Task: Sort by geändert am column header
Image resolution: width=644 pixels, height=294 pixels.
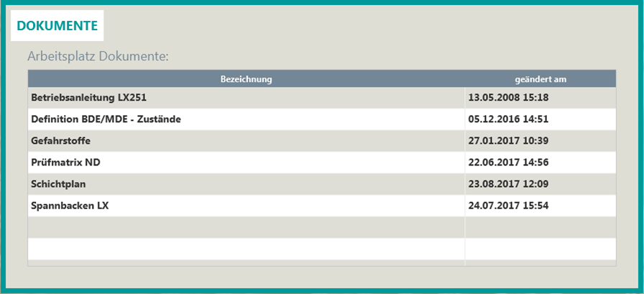Action: pyautogui.click(x=541, y=79)
